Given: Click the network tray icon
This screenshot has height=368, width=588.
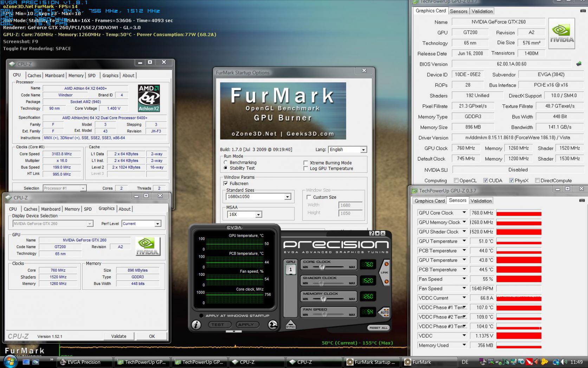Looking at the screenshot, I should [556, 362].
